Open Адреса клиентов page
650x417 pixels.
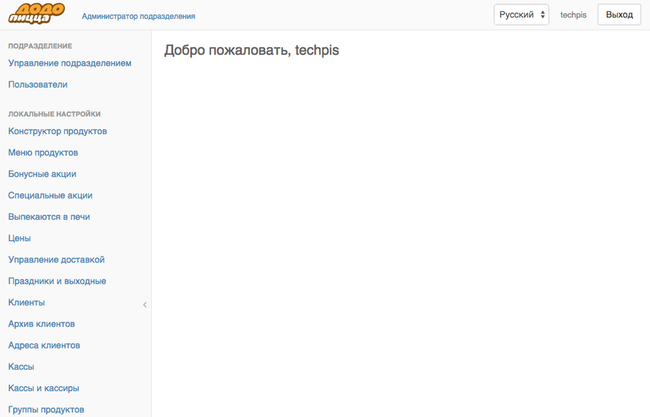click(x=44, y=345)
